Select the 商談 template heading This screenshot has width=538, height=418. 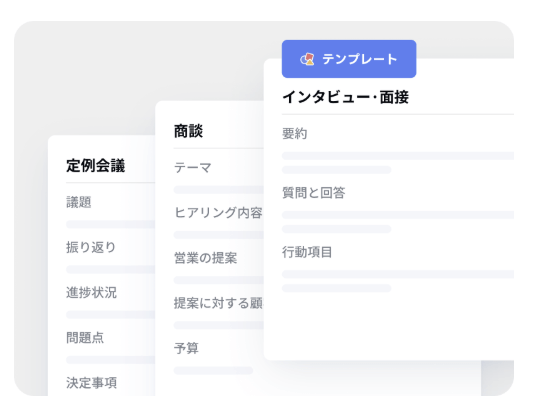pyautogui.click(x=188, y=131)
